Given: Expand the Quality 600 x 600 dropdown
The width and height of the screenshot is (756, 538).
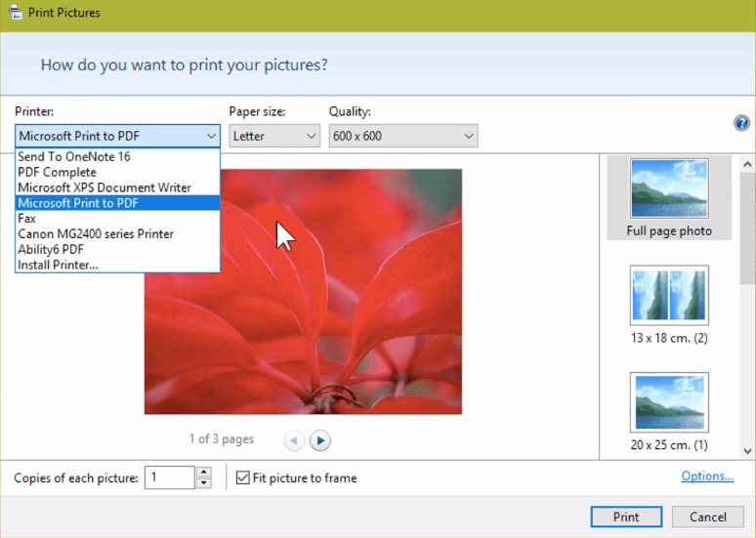Looking at the screenshot, I should click(x=402, y=136).
